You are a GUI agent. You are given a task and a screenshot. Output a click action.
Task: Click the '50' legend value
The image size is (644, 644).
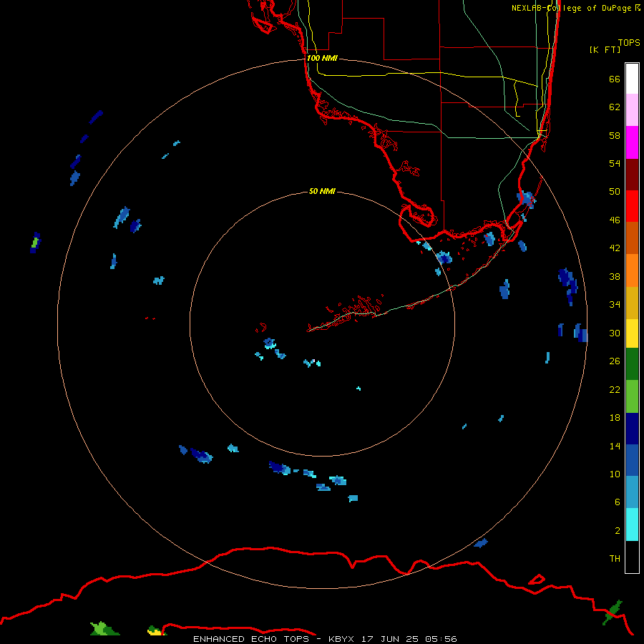[615, 191]
